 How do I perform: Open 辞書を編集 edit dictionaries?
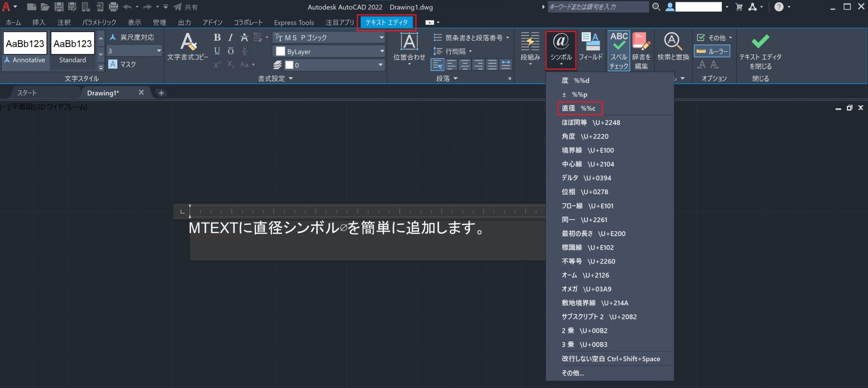coord(641,51)
